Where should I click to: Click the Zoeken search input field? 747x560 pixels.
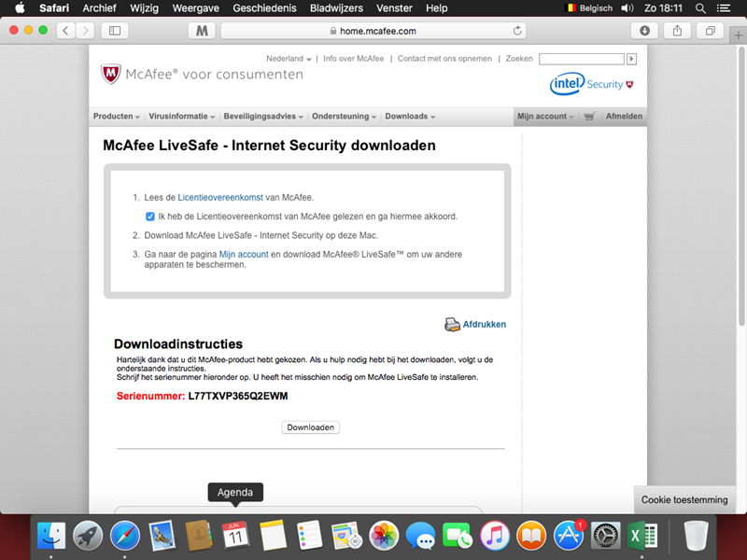pyautogui.click(x=581, y=59)
